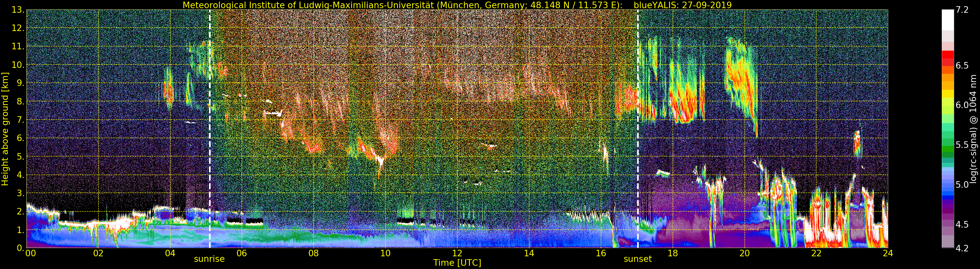Viewport: 980px width, 269px height.
Task: Click the y-axis tick label '4.'
Action: pyautogui.click(x=21, y=175)
